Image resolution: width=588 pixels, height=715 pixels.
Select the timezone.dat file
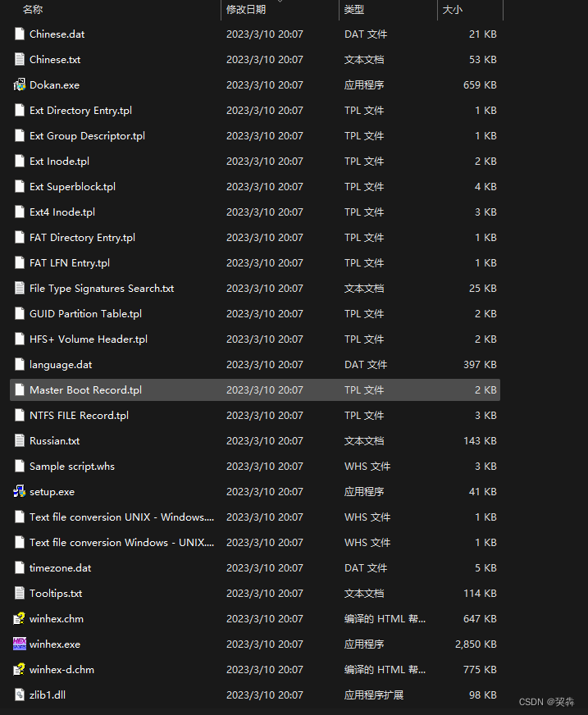point(61,567)
